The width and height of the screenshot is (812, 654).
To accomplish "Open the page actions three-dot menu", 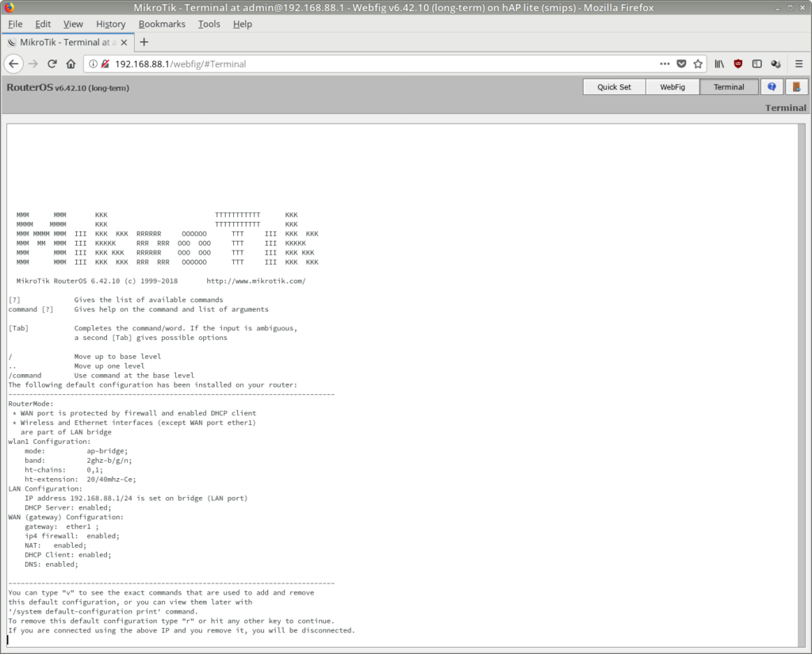I will pos(665,63).
